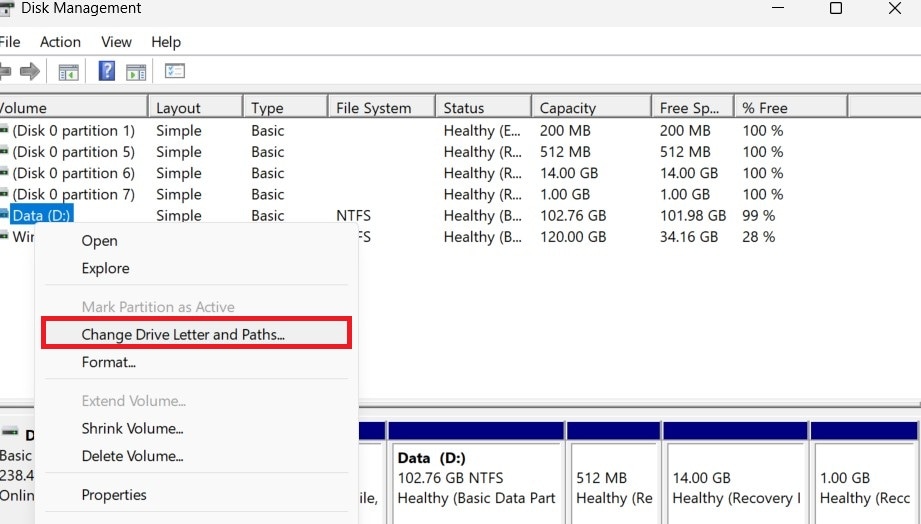Select the 1.00 GB partition block in disk map
Viewport: 921px width, 524px height.
(x=865, y=482)
